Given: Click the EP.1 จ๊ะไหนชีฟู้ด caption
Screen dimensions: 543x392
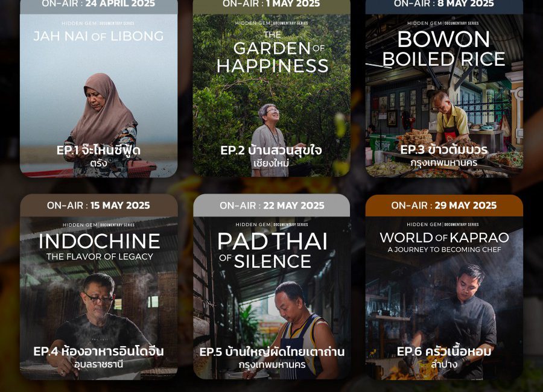Looking at the screenshot, I should 98,151.
